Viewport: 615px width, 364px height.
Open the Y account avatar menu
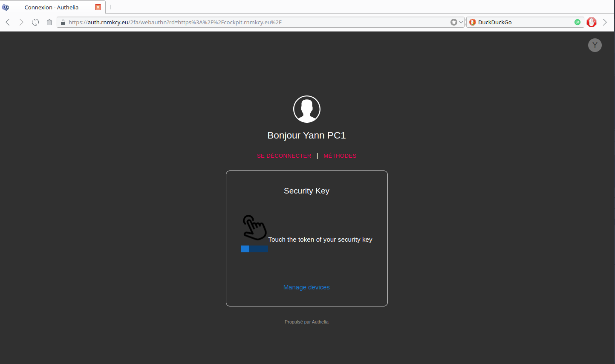tap(595, 45)
